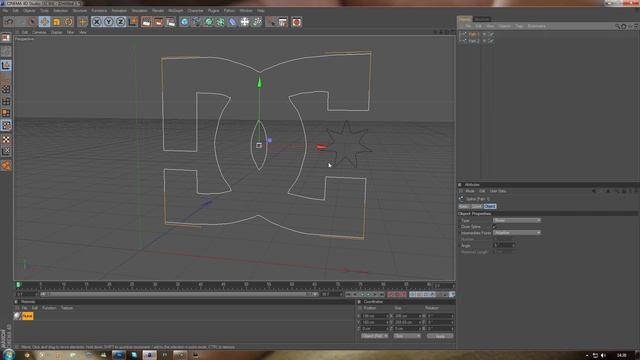Click the orange icon at bottom of left palette
The image size is (640, 360).
6,165
